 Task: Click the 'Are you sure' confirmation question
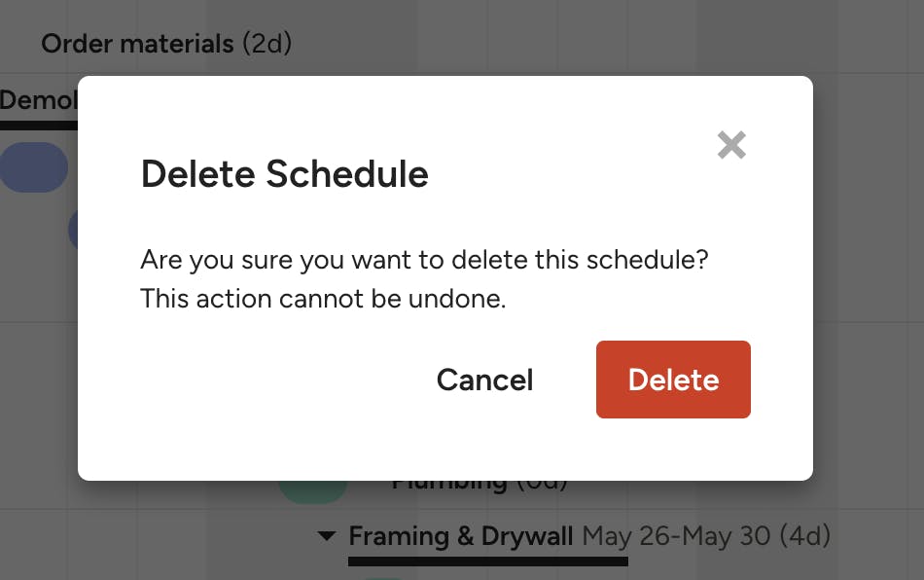[425, 260]
